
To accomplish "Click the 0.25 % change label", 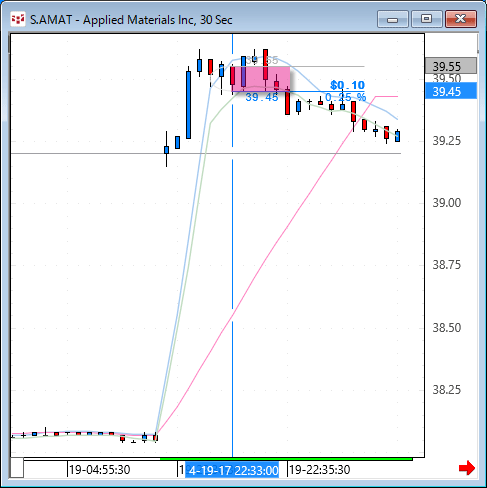I will pyautogui.click(x=345, y=97).
